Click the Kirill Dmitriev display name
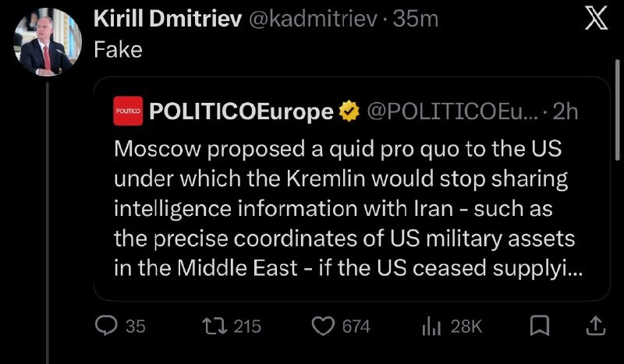The image size is (624, 364). pos(167,18)
